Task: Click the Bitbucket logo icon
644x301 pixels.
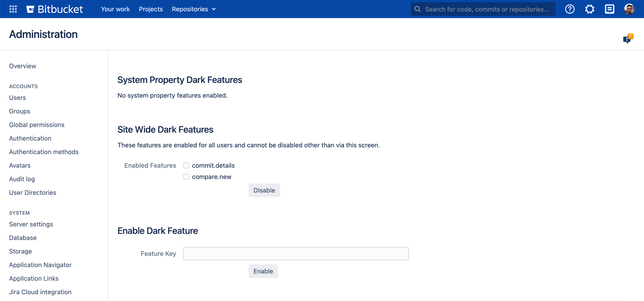Action: [x=31, y=9]
